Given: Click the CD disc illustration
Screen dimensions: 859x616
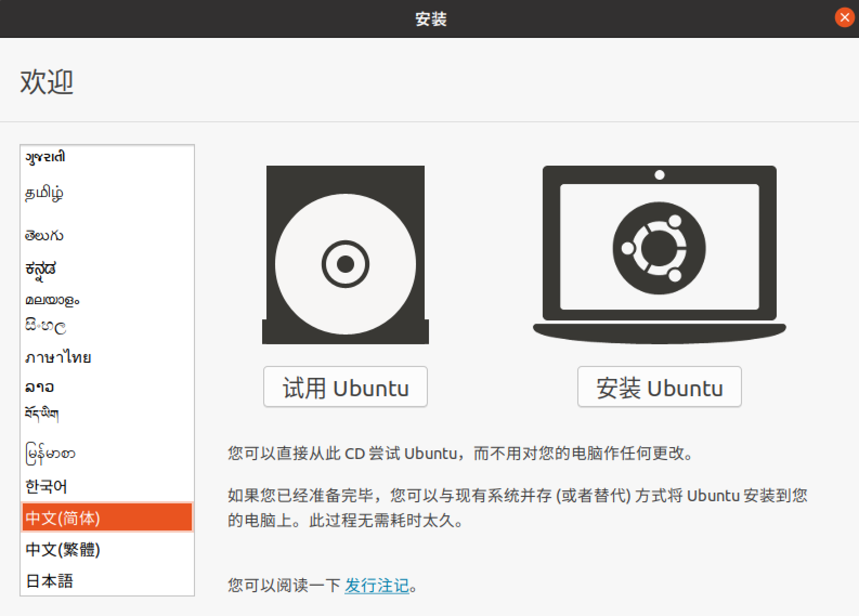Looking at the screenshot, I should tap(346, 255).
